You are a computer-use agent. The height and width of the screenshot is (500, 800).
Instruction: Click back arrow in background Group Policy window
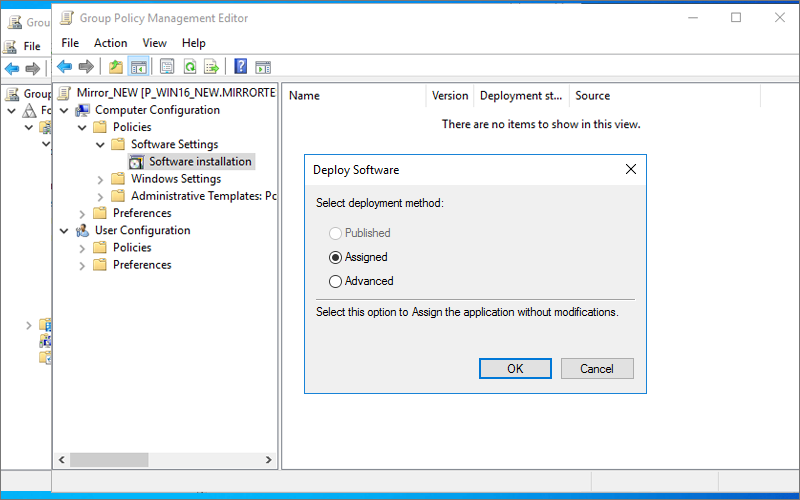(x=12, y=68)
